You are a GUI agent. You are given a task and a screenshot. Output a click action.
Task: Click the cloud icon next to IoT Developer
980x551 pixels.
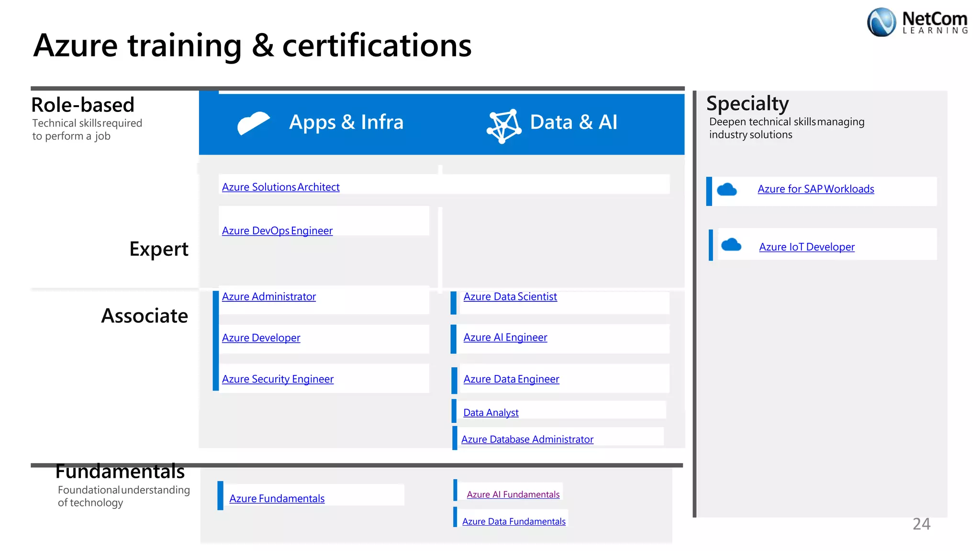pyautogui.click(x=731, y=245)
